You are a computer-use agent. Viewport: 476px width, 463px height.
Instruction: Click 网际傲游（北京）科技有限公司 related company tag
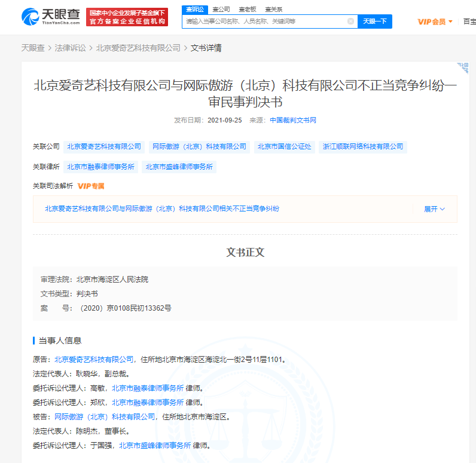199,147
